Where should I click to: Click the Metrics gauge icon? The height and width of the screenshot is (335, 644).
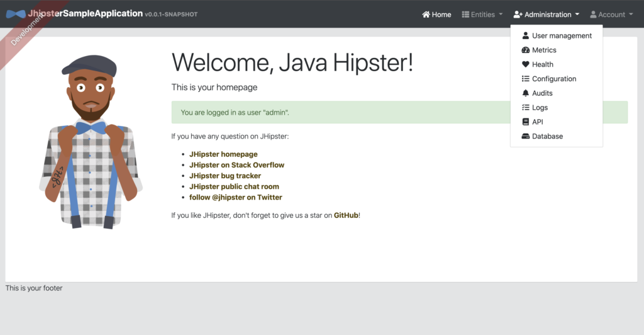(x=525, y=50)
